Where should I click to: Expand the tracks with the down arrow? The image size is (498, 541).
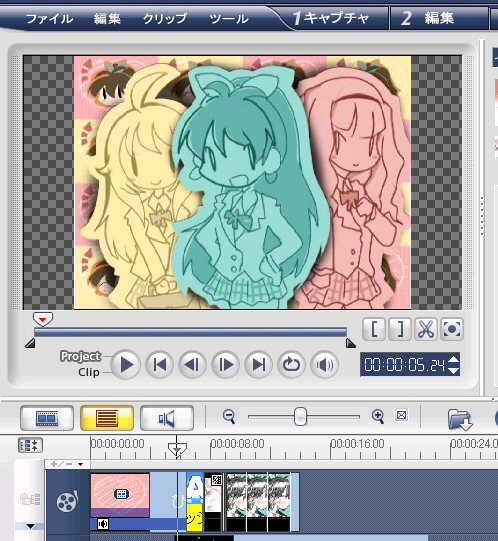30,527
